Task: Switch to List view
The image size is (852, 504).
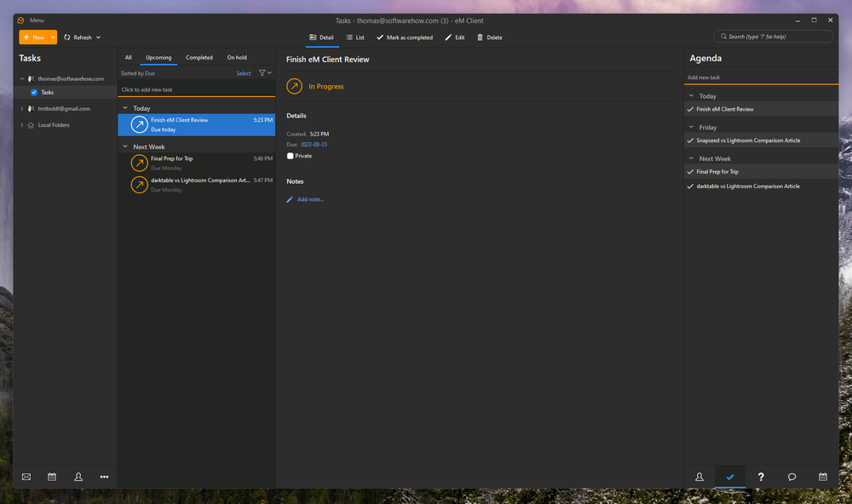Action: (x=355, y=37)
